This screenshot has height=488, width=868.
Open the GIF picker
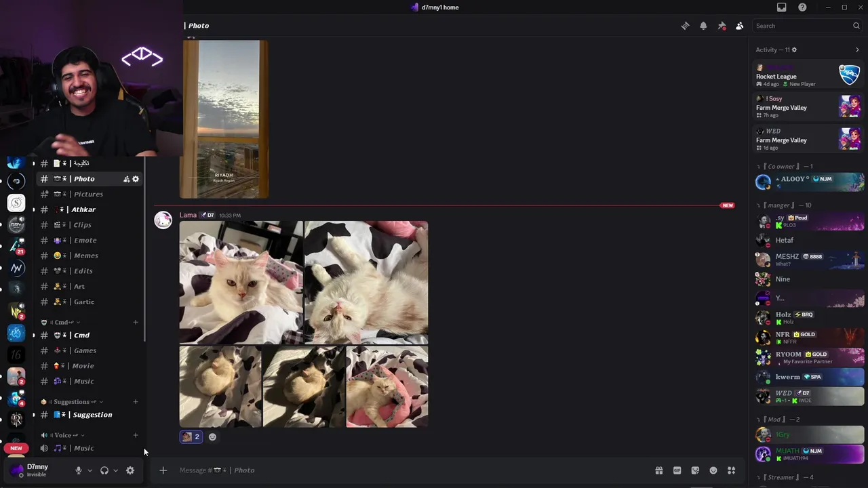click(677, 470)
